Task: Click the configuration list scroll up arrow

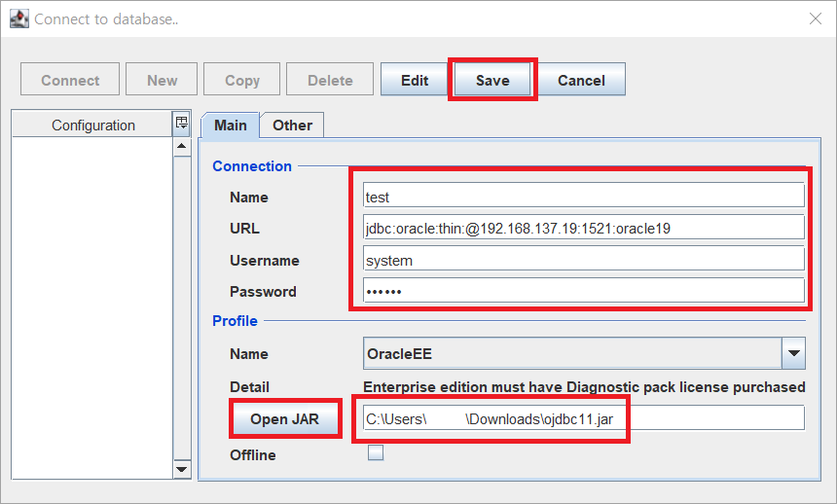Action: (182, 146)
